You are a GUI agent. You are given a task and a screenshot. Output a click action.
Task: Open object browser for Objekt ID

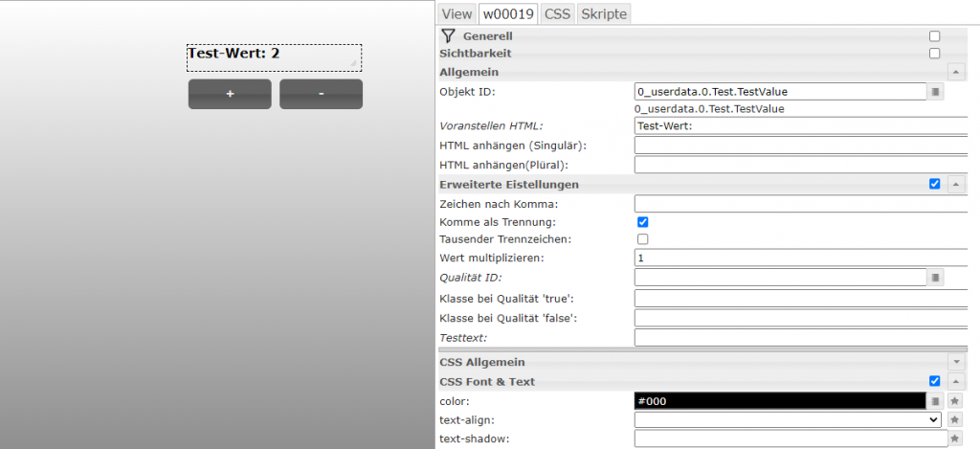click(936, 92)
